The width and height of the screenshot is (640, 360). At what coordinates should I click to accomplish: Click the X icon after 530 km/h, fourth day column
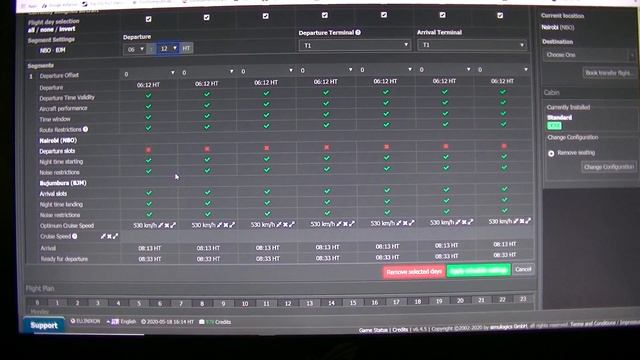coord(345,224)
